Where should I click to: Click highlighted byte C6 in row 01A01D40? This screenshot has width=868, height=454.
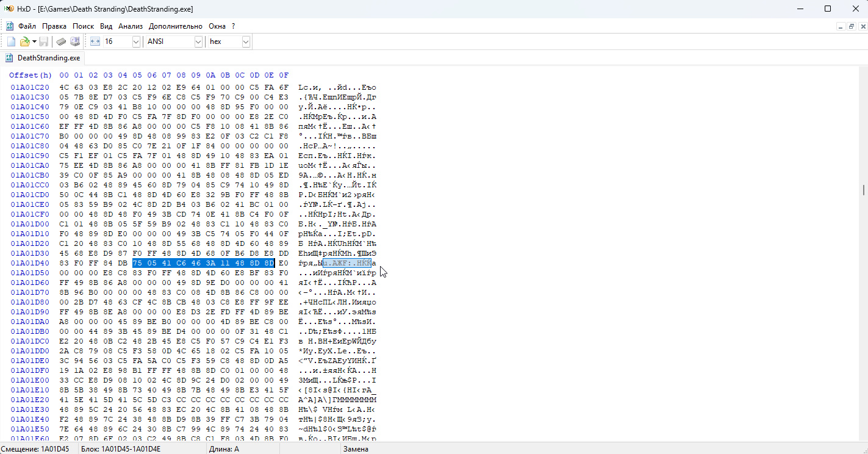coord(181,263)
